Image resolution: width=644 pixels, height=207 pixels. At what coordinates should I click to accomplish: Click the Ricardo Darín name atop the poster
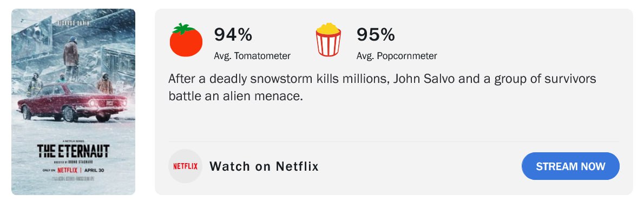[x=74, y=23]
